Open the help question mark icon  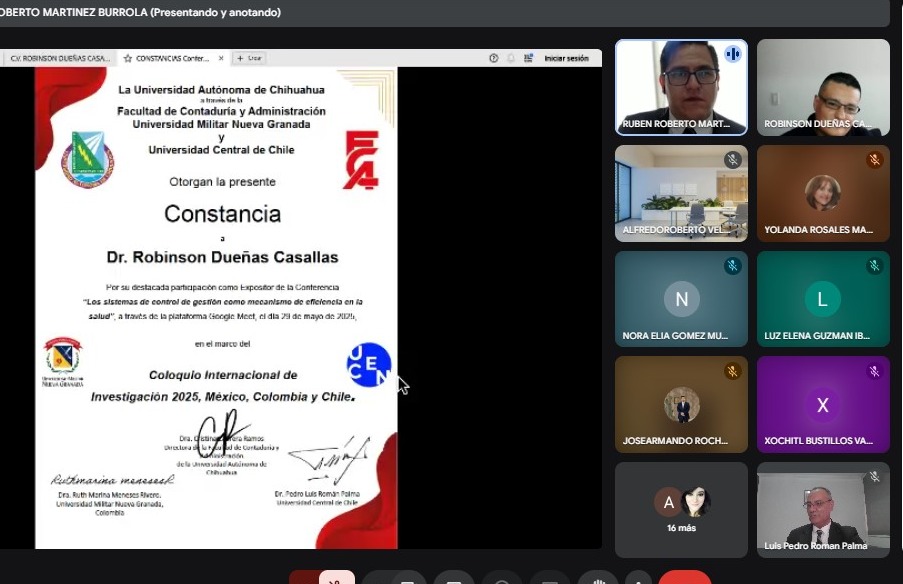coord(494,58)
